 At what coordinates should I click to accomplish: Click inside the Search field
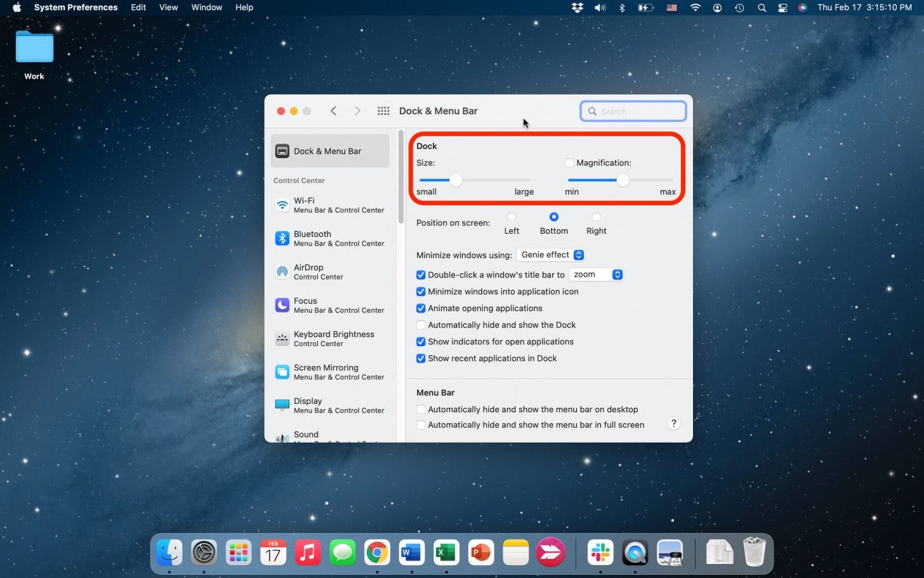click(x=633, y=111)
